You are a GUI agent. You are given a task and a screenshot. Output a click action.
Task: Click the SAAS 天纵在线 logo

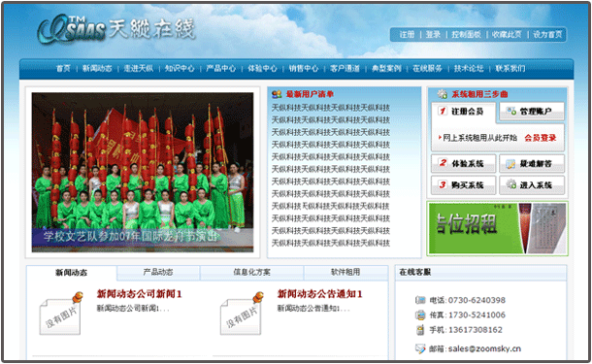pyautogui.click(x=116, y=29)
